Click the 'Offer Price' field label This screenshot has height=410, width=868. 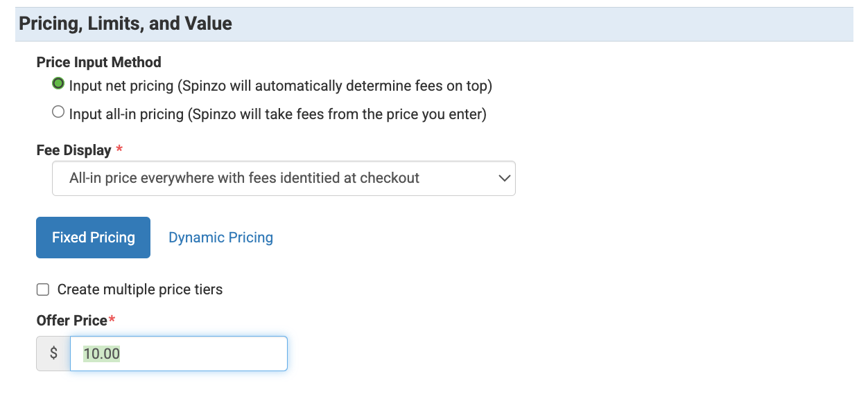click(x=71, y=321)
